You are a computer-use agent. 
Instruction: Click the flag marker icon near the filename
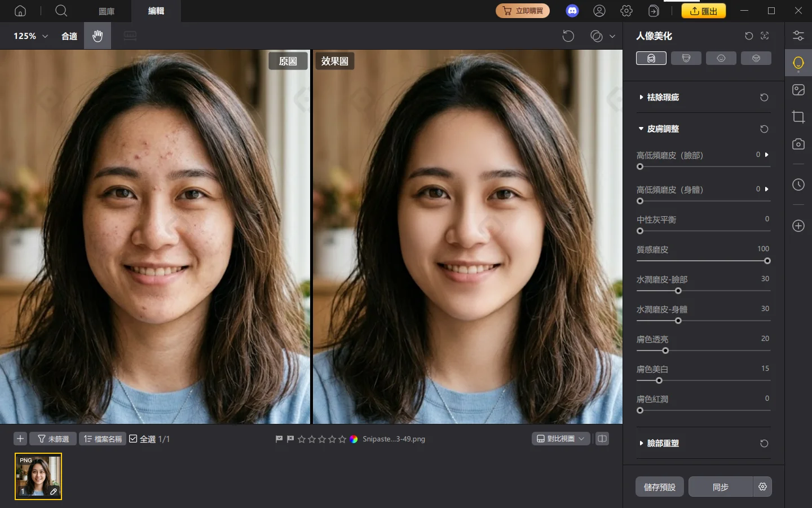pyautogui.click(x=278, y=439)
